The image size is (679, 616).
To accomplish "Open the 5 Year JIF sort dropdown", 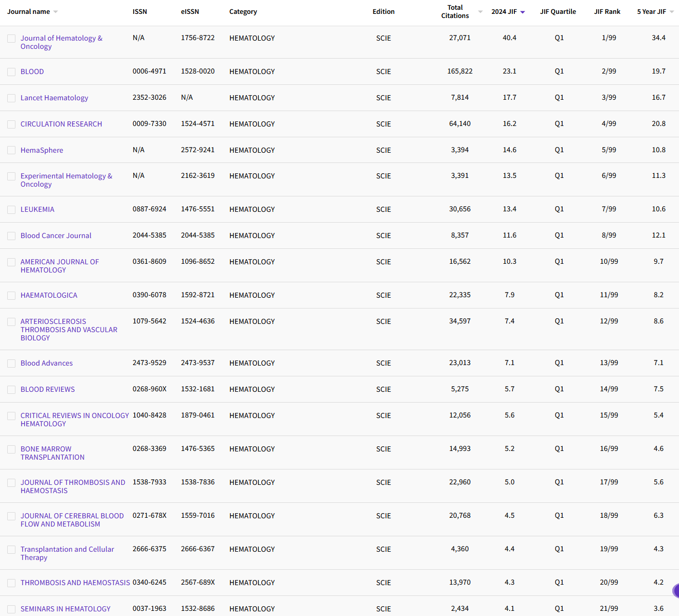I will (672, 11).
